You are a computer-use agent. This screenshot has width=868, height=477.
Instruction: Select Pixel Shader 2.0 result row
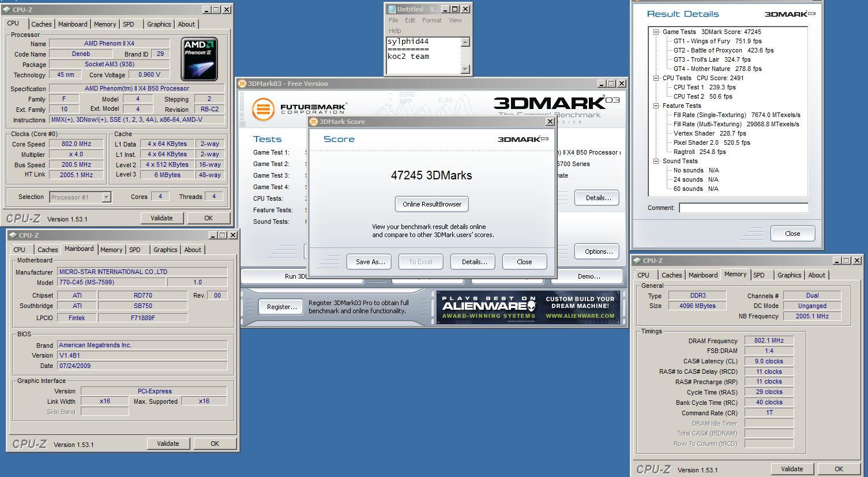(x=712, y=143)
